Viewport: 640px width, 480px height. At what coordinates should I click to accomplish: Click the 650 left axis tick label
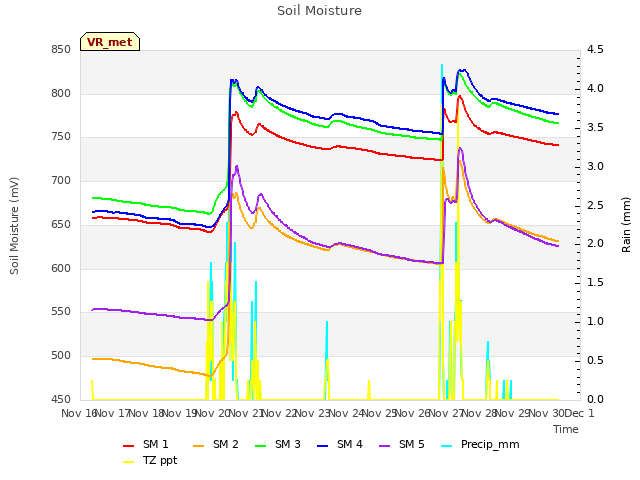pyautogui.click(x=61, y=224)
